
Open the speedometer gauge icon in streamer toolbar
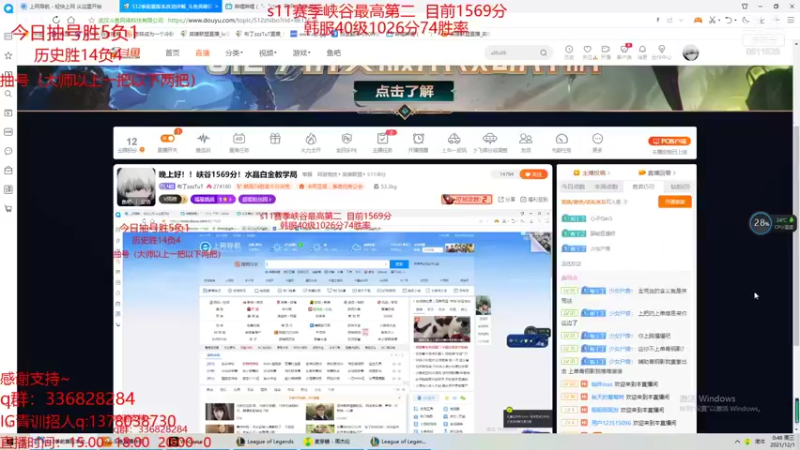tap(561, 139)
